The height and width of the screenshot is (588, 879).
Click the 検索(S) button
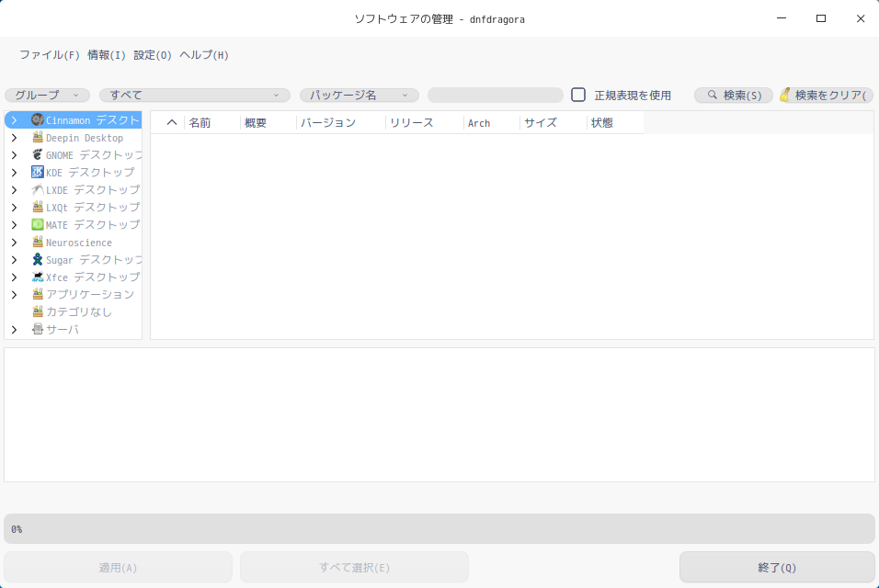pyautogui.click(x=734, y=96)
